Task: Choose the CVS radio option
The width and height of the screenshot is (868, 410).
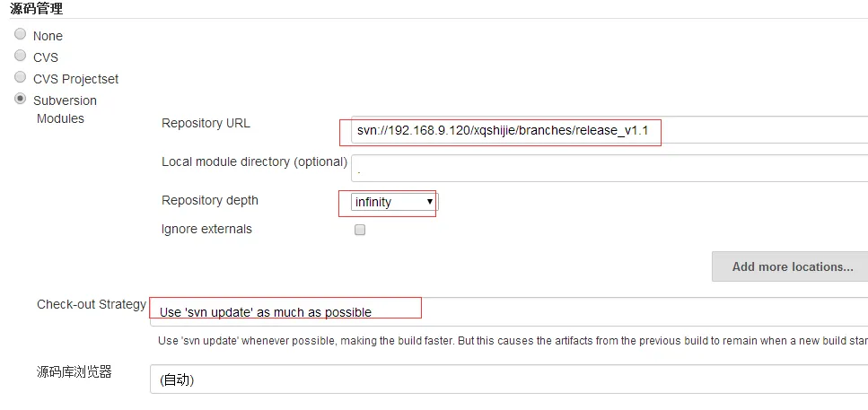Action: tap(21, 57)
